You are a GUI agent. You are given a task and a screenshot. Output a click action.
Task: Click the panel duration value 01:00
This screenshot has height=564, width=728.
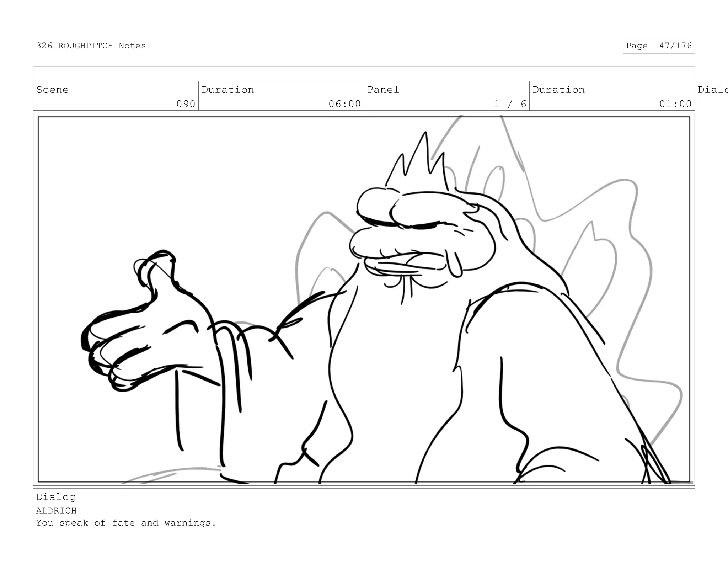pyautogui.click(x=675, y=104)
